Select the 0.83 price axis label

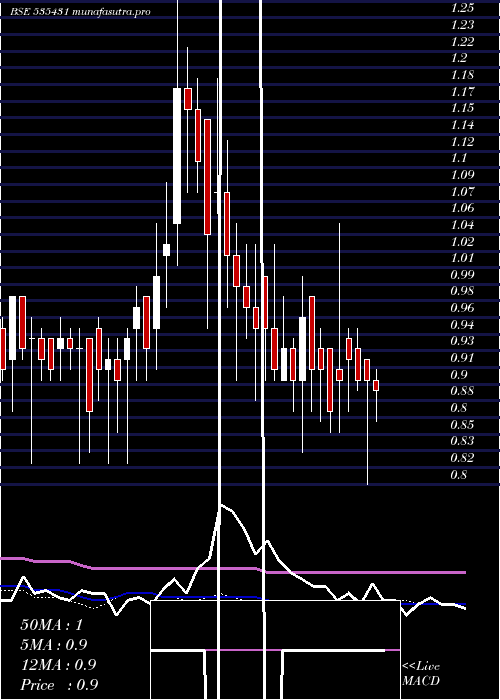[462, 442]
